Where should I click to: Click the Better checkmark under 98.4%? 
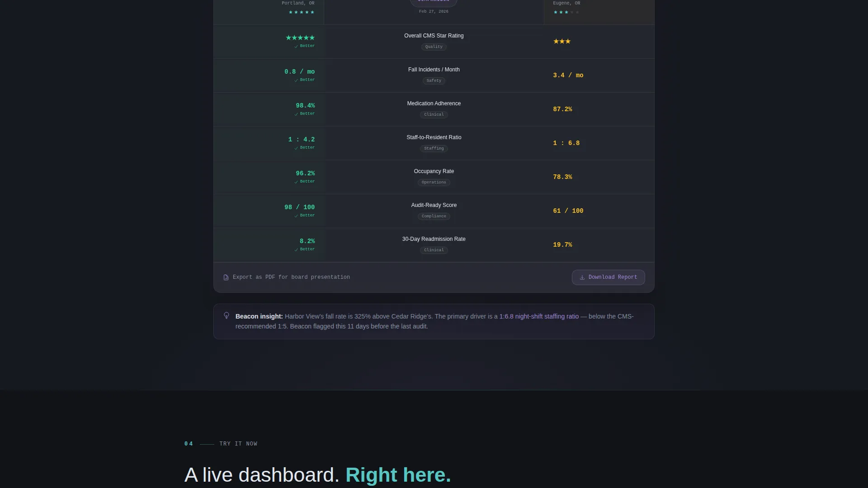coord(296,114)
